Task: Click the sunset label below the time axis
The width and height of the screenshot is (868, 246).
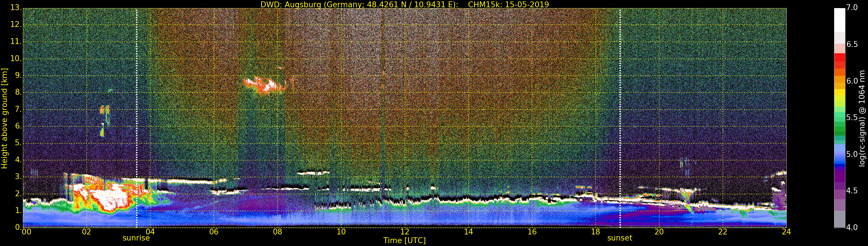Action: (x=620, y=238)
